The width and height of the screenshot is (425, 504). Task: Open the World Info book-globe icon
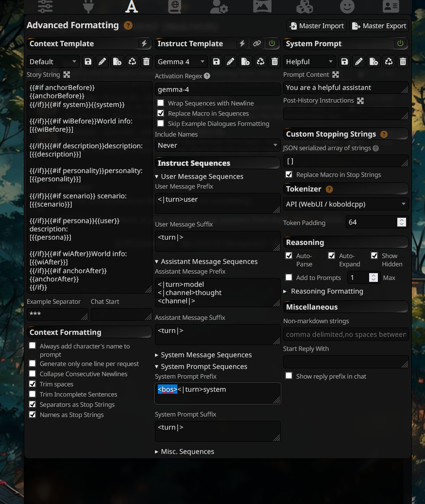point(174,6)
